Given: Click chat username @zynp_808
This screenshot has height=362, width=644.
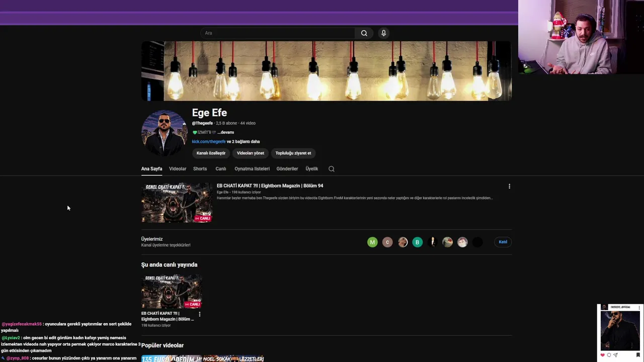Looking at the screenshot, I should pyautogui.click(x=18, y=358).
